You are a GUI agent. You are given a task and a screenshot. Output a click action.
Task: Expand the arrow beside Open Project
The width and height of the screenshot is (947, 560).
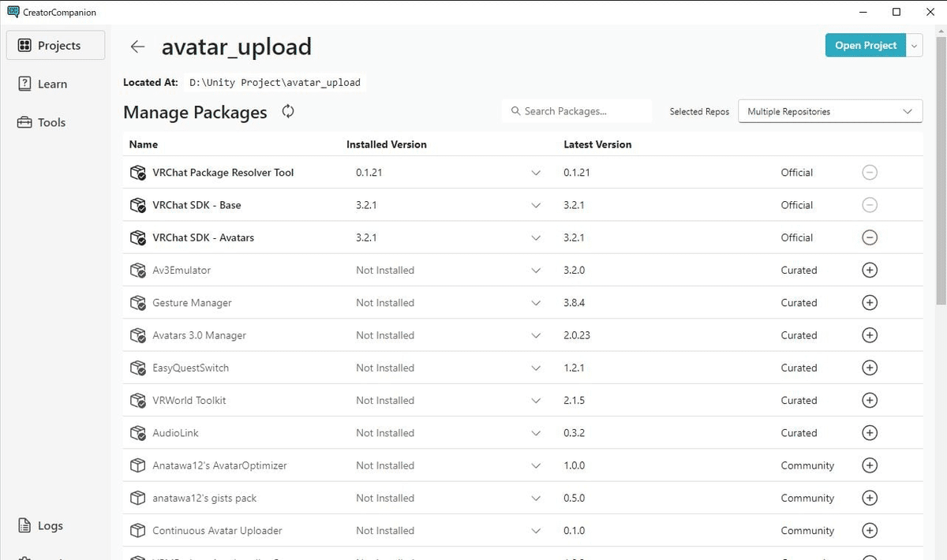coord(915,46)
